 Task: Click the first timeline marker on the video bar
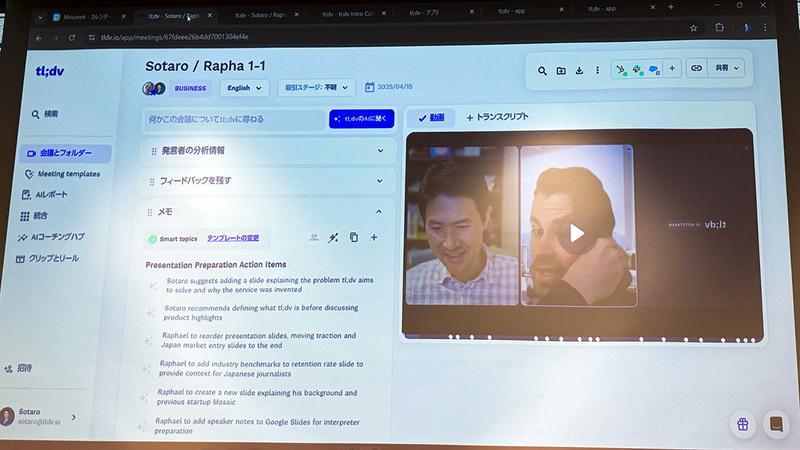pos(451,337)
